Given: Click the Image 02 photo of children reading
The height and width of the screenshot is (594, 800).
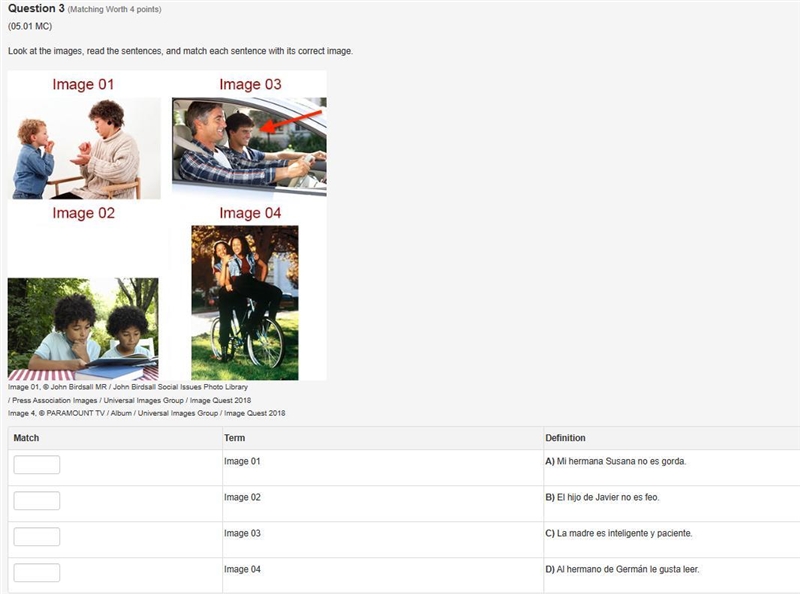Looking at the screenshot, I should pos(83,329).
